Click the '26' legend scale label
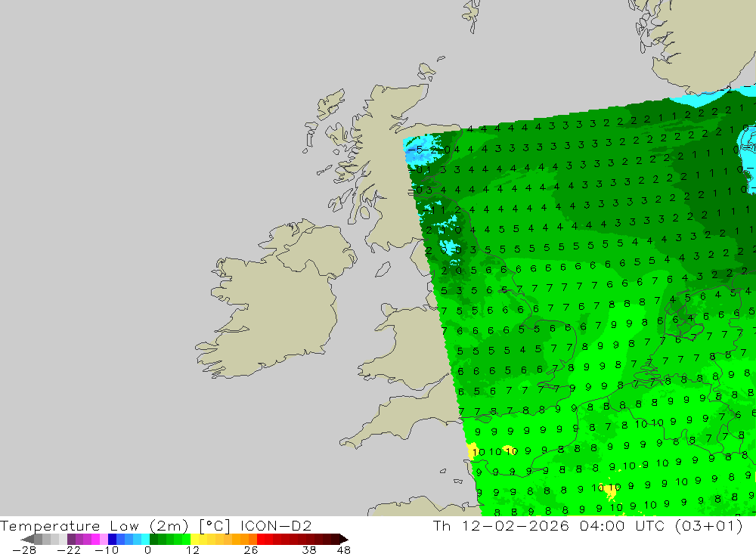Viewport: 756px width, 554px height. 251,550
